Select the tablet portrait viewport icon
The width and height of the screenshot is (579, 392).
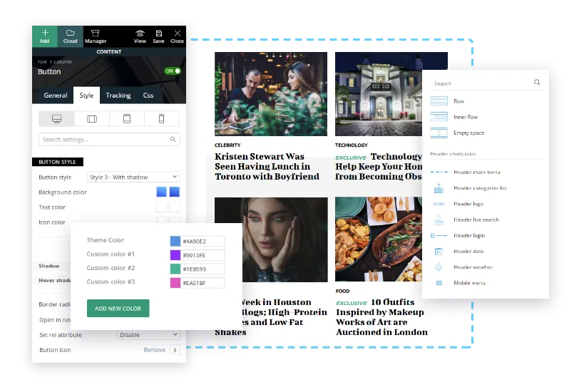tap(127, 119)
